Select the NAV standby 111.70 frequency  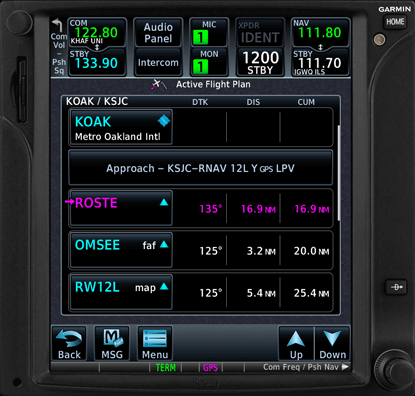pyautogui.click(x=320, y=63)
